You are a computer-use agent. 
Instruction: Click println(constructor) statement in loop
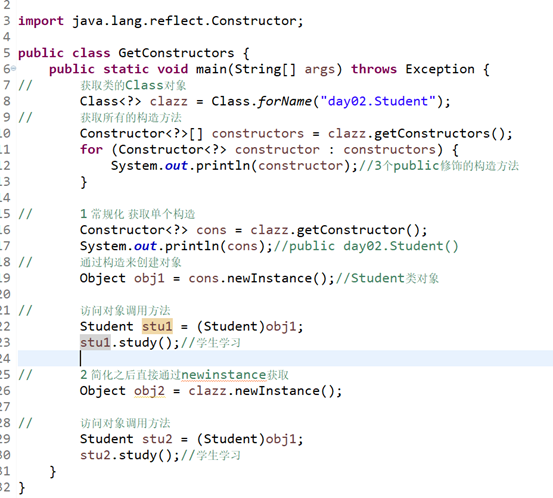[x=235, y=166]
